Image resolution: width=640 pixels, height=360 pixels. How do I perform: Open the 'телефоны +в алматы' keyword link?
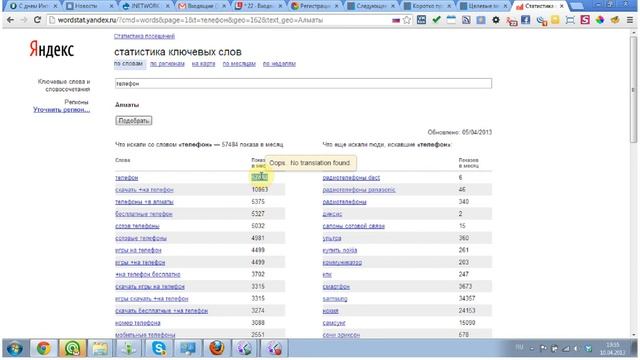144,202
